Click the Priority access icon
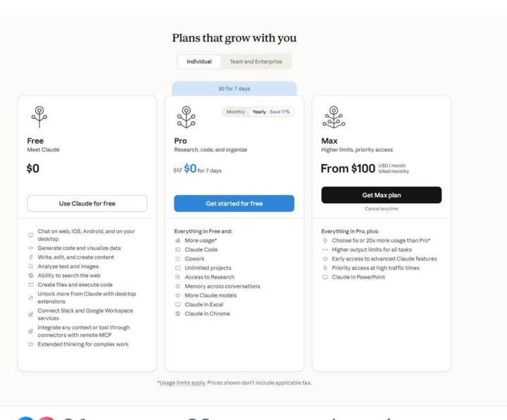 [x=325, y=268]
